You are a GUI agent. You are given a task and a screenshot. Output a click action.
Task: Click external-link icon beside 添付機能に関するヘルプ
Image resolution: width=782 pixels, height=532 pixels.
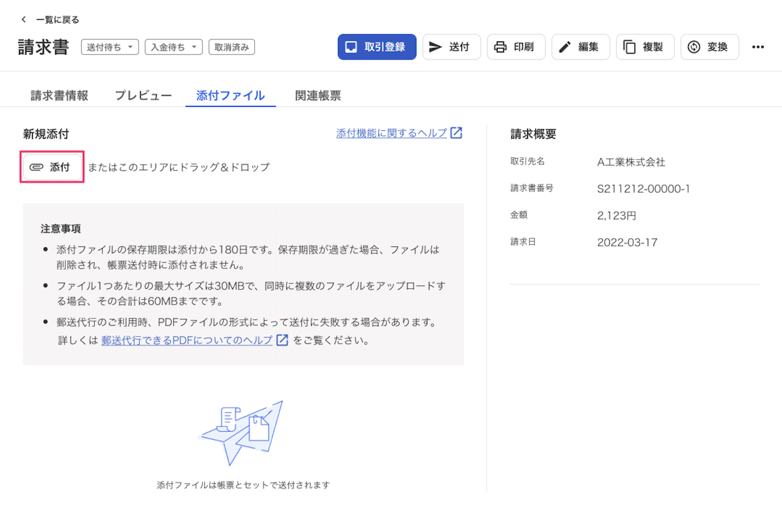(x=456, y=133)
